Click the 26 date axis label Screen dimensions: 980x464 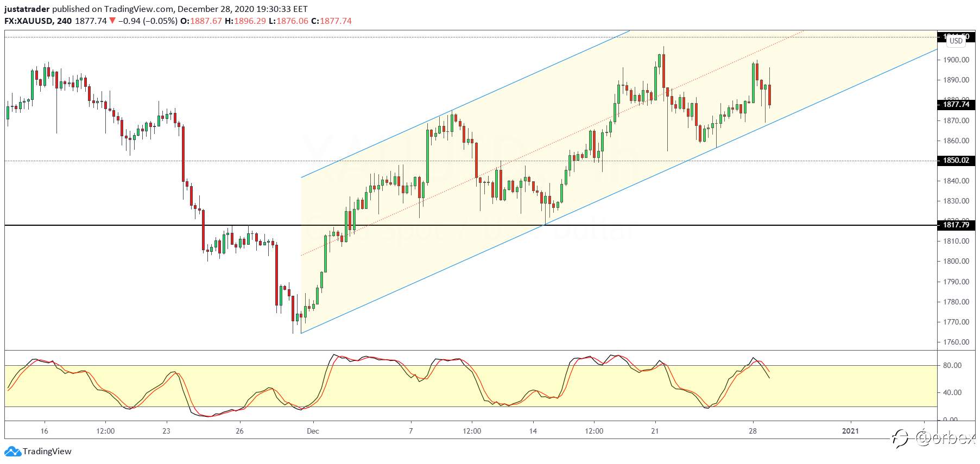tap(239, 431)
